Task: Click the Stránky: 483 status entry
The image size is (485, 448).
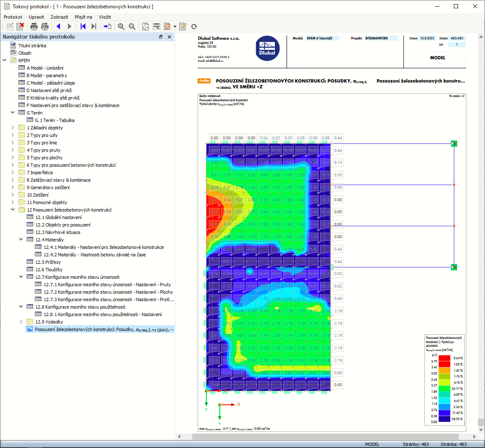Action: (x=416, y=444)
